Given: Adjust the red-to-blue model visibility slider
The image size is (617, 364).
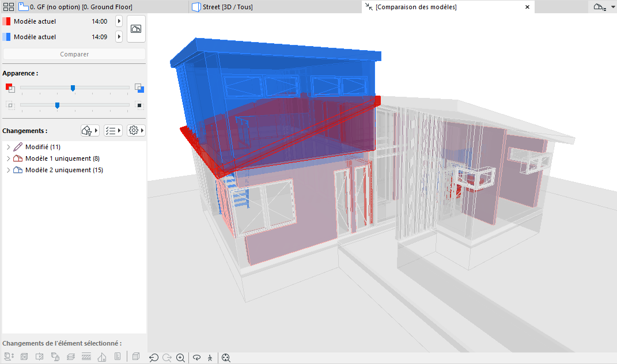Looking at the screenshot, I should tap(73, 88).
